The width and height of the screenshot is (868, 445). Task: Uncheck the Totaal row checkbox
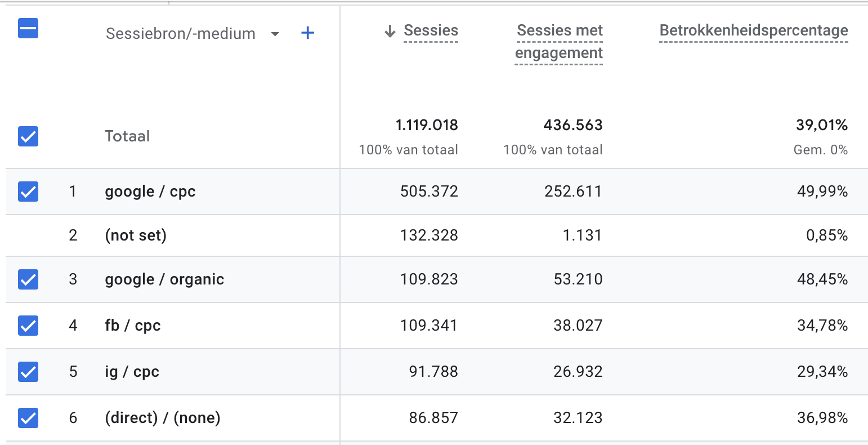(x=28, y=136)
